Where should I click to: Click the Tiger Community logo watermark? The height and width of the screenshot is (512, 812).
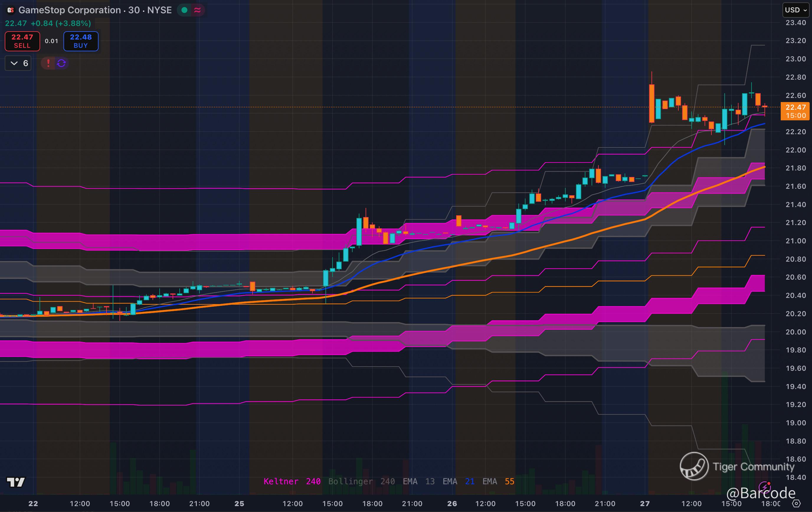tap(694, 466)
